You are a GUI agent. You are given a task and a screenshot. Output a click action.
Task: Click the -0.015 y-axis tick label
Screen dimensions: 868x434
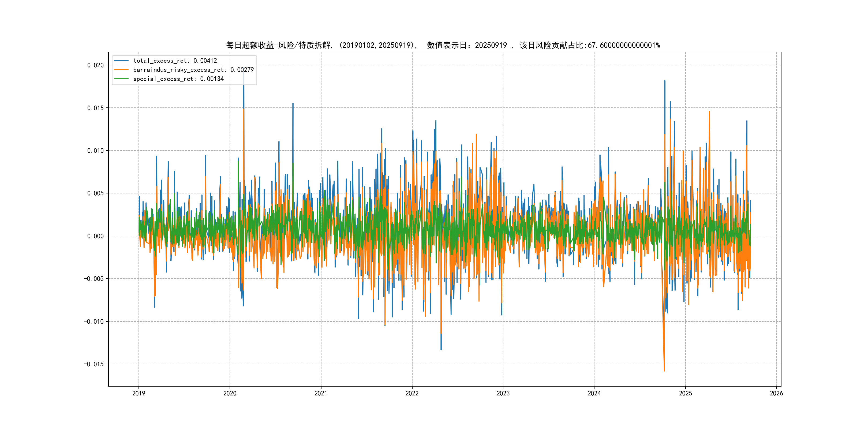click(94, 364)
